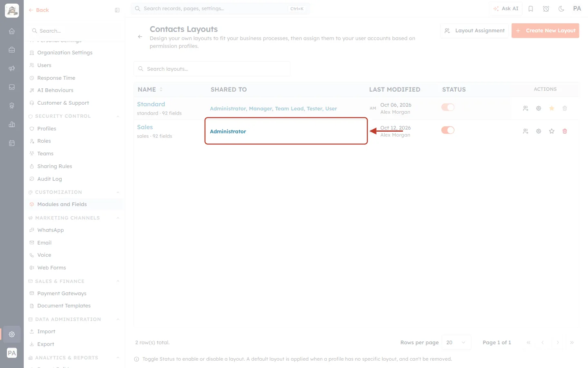This screenshot has height=368, width=588.
Task: Open the inbox icon in left rail
Action: point(12,87)
